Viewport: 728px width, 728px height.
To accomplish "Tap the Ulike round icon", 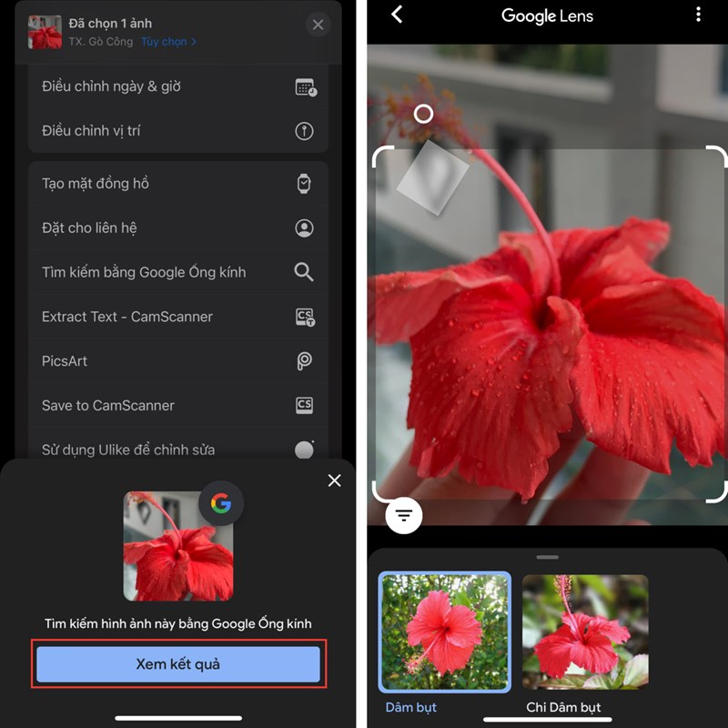I will pos(305,450).
